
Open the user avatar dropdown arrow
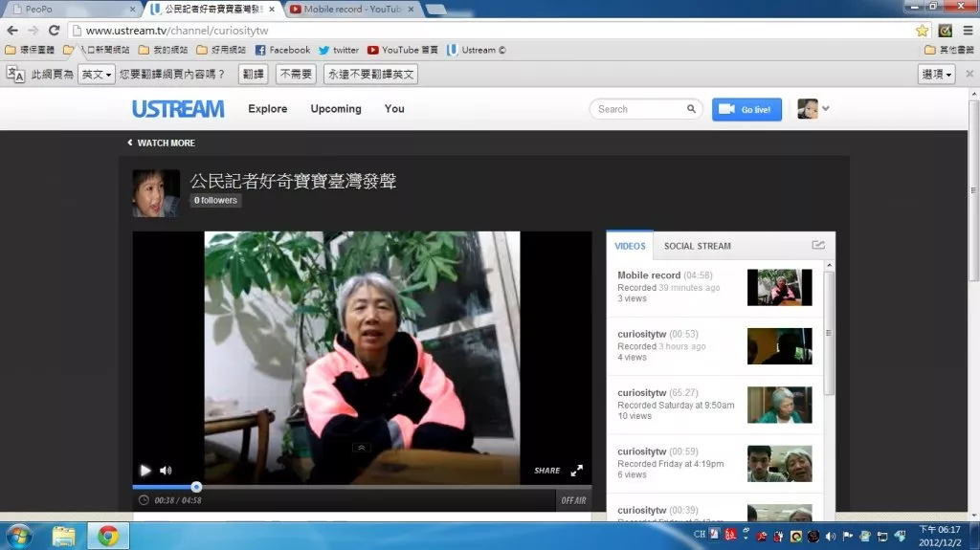pos(826,109)
